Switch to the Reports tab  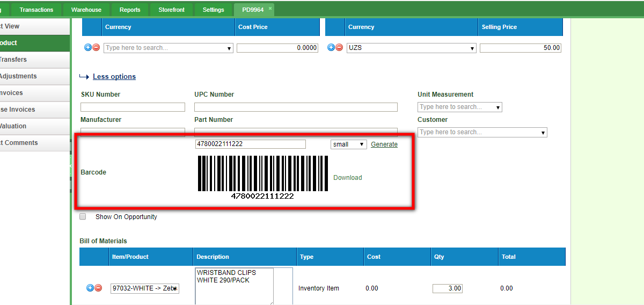point(130,10)
